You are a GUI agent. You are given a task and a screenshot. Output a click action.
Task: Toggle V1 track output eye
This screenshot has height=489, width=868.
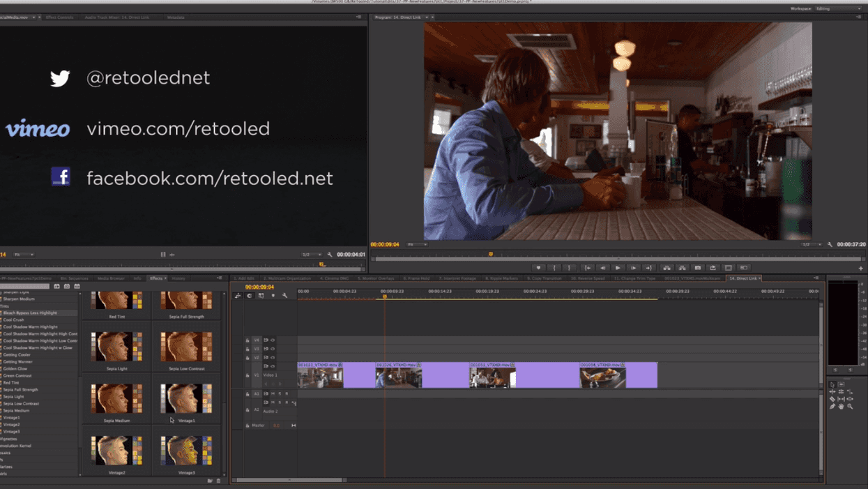coord(273,366)
